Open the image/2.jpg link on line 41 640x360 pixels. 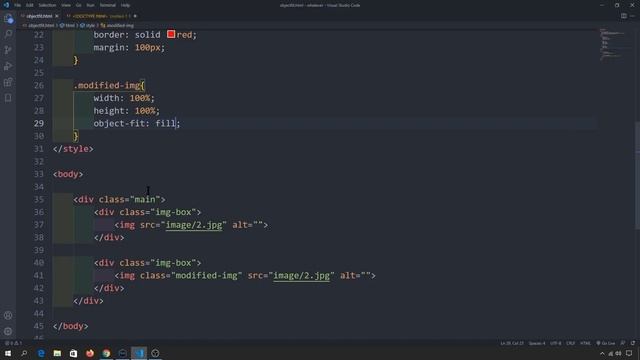click(301, 276)
